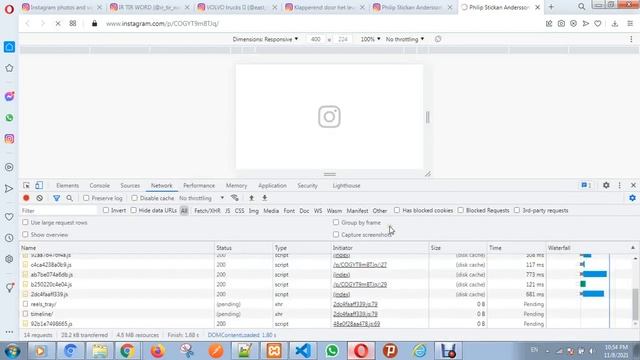Filter requests by Img type
The image size is (640, 360).
click(253, 211)
